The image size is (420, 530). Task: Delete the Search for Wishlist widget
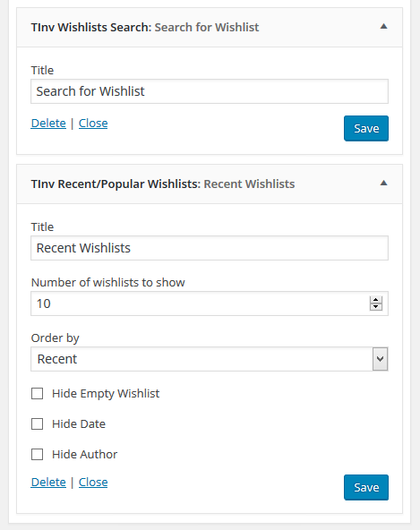coord(48,123)
